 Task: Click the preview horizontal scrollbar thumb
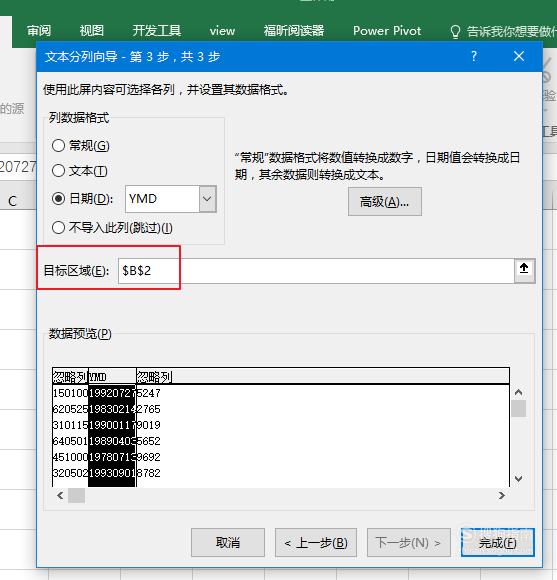[77, 495]
